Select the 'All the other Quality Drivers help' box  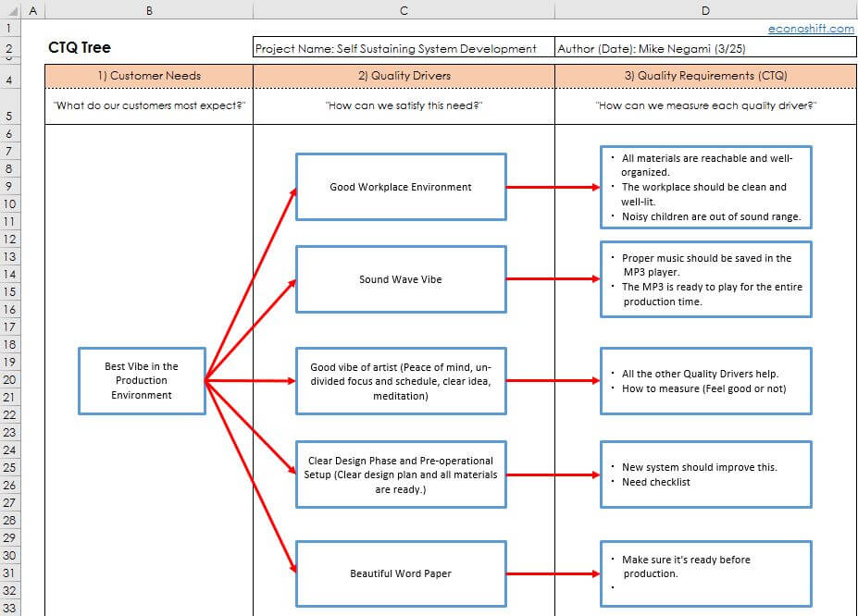pos(706,381)
